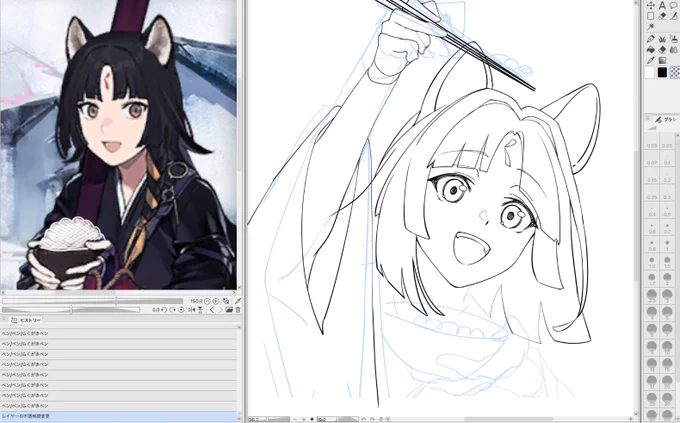The height and width of the screenshot is (423, 680).
Task: Click the fox-girl reference image in sub view
Action: 118,144
